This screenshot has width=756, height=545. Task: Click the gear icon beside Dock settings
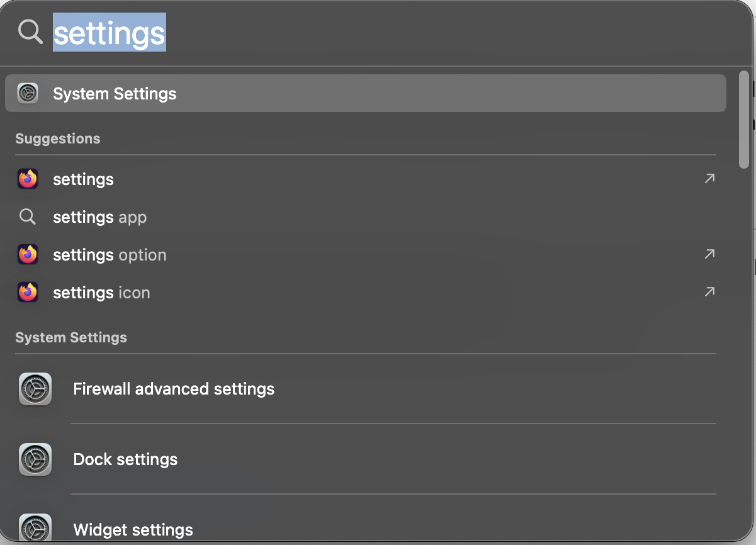35,459
